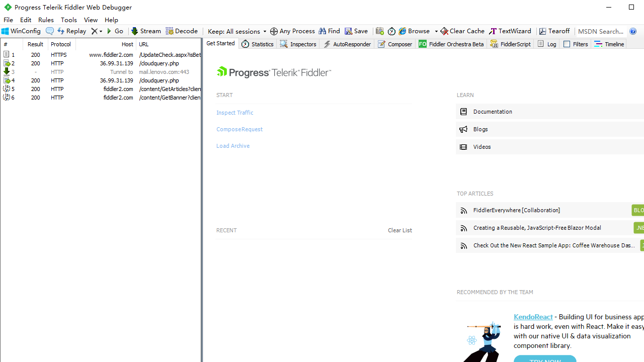Expand the Remove (X) dropdown arrow
The height and width of the screenshot is (362, 644).
tap(101, 31)
